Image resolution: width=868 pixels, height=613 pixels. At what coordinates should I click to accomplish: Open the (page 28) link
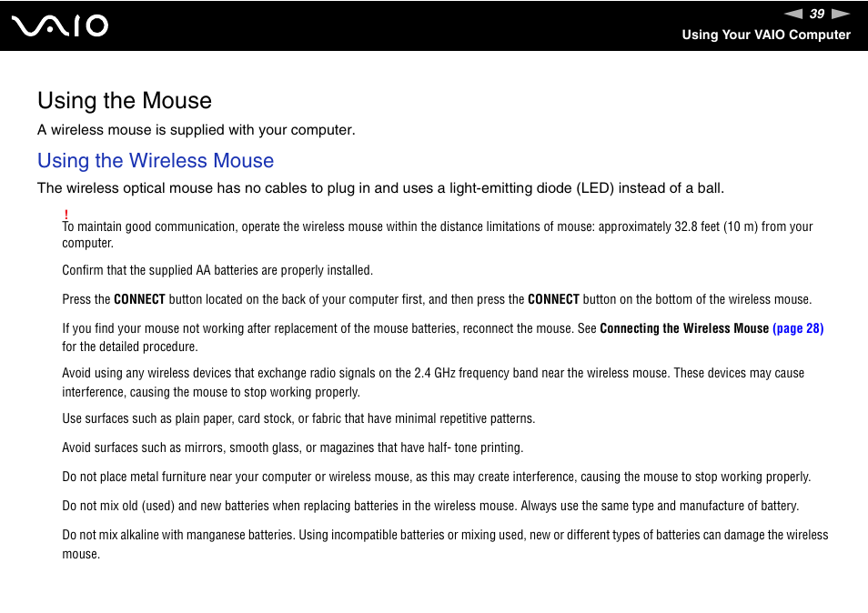(x=798, y=328)
